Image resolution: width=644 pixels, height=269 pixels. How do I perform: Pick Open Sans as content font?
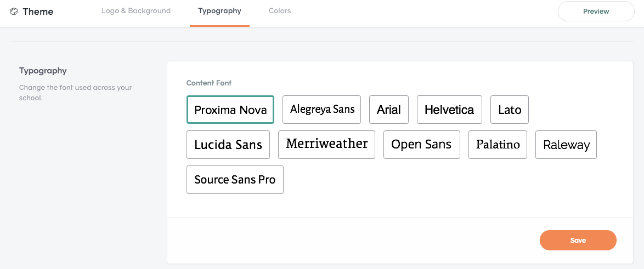point(422,145)
